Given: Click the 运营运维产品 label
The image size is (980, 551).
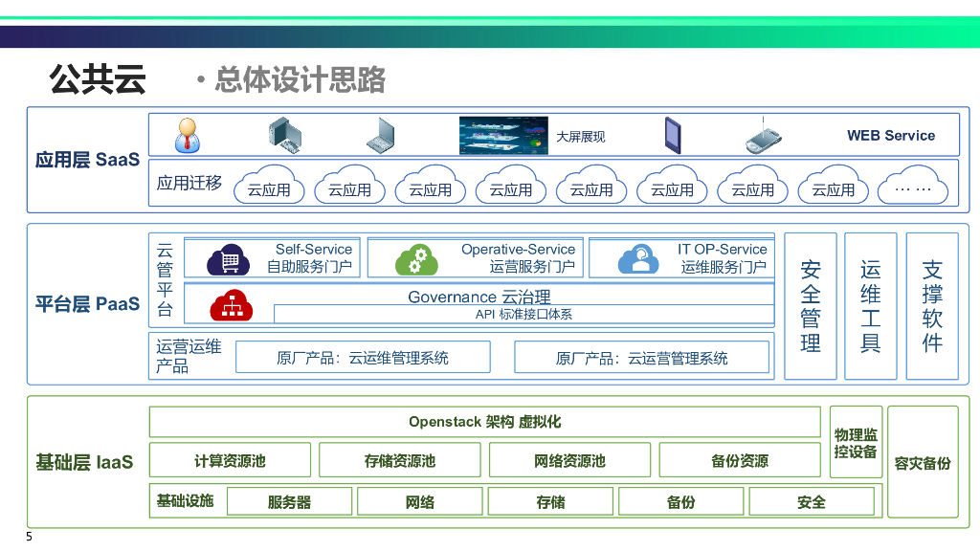Looking at the screenshot, I should point(189,356).
